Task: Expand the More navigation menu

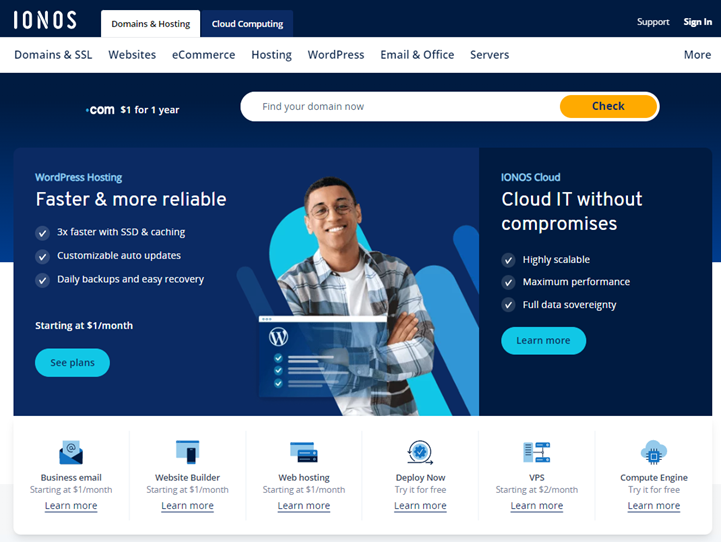Action: coord(697,55)
